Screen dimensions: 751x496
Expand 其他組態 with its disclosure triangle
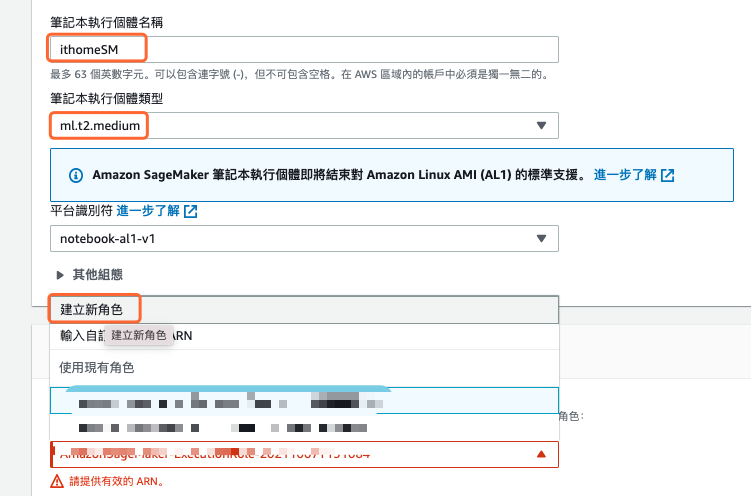pyautogui.click(x=61, y=274)
